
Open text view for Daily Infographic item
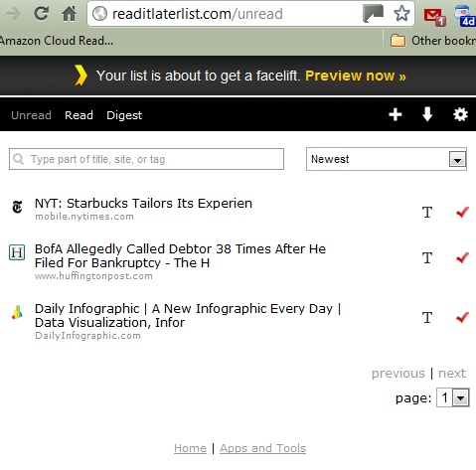click(x=427, y=317)
